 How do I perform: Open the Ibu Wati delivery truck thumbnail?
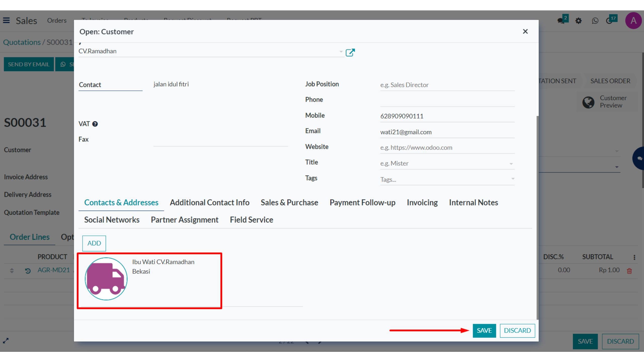(x=106, y=279)
